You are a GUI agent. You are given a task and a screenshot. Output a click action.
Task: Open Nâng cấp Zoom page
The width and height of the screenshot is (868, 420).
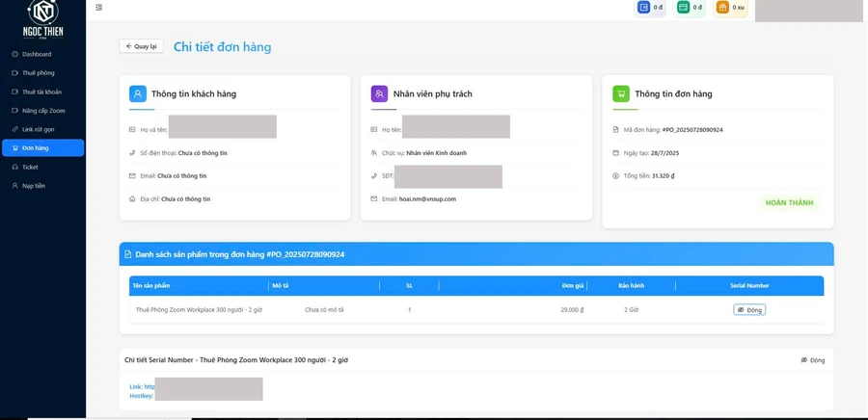coord(43,111)
